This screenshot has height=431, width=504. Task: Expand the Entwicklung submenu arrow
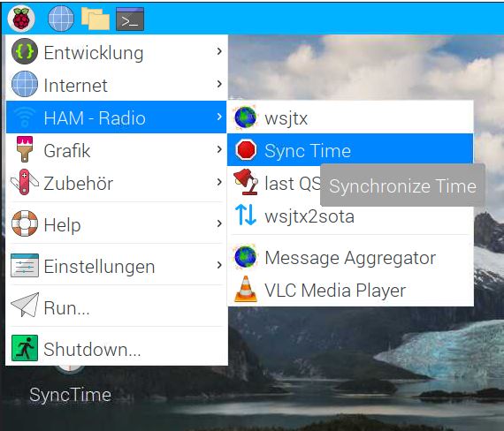tap(219, 51)
